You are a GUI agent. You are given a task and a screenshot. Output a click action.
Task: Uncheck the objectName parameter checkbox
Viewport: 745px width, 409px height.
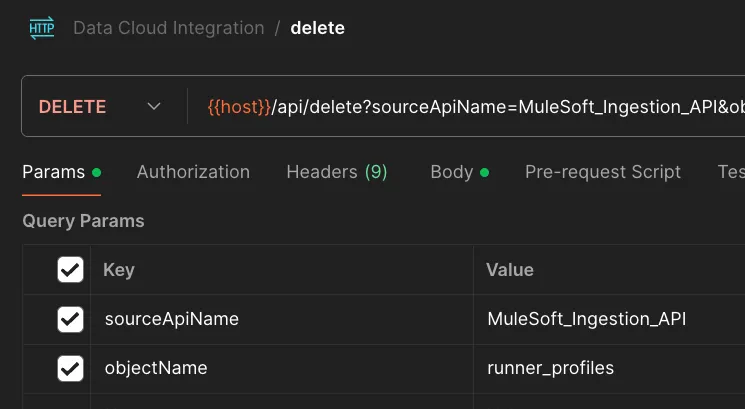tap(70, 368)
